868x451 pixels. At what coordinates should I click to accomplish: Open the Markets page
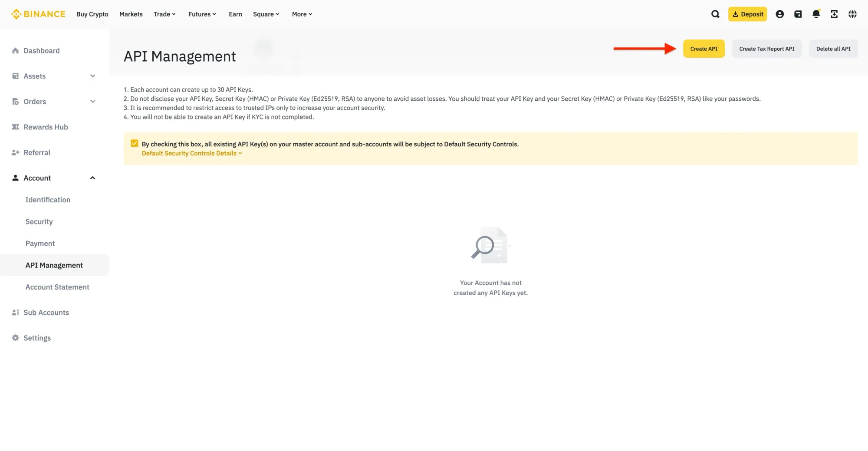point(131,14)
